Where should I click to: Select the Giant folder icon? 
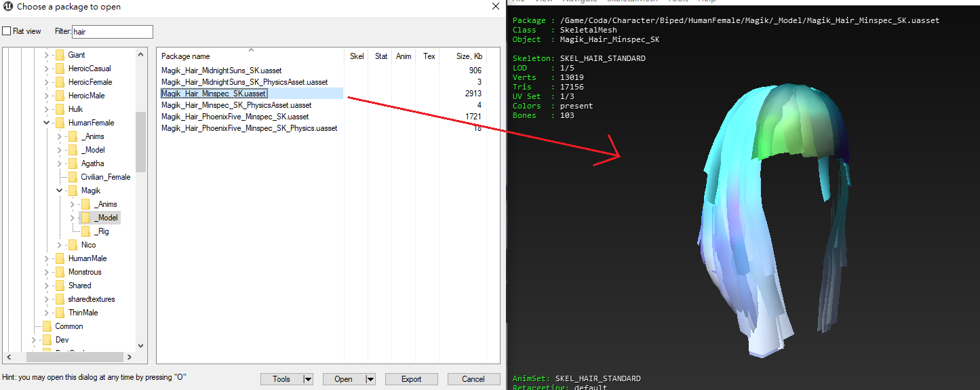pos(60,55)
